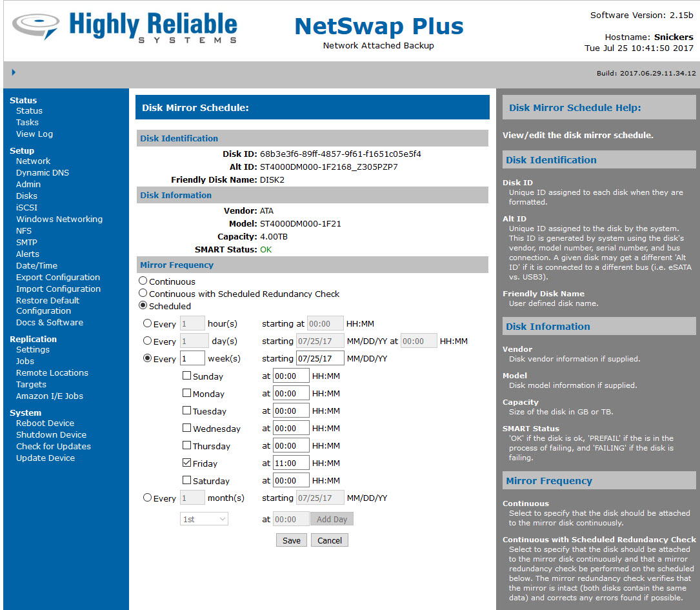The image size is (700, 610).
Task: Click the week interval number field
Action: (192, 358)
